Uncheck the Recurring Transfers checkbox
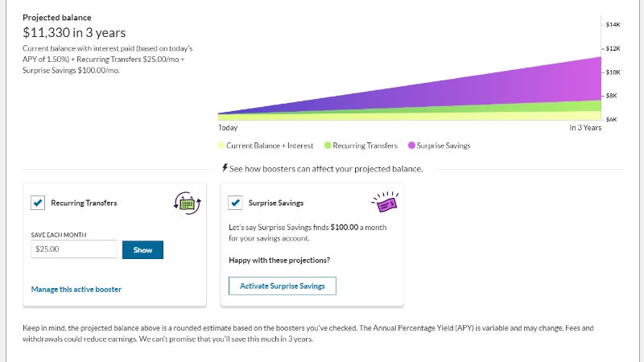Screen dimensions: 644x362 coord(38,203)
